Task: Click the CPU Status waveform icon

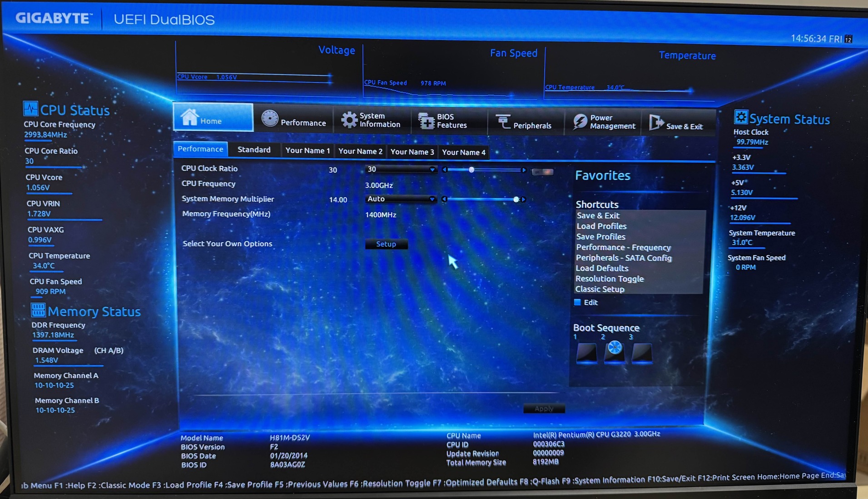Action: click(x=30, y=109)
